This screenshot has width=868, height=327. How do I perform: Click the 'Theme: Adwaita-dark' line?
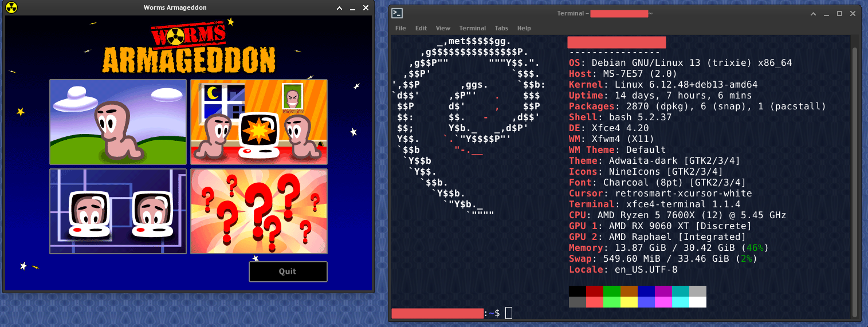click(654, 161)
